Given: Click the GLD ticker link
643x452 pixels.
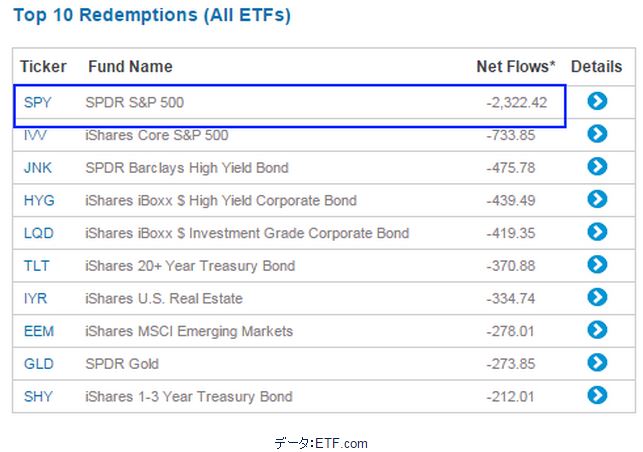Looking at the screenshot, I should tap(38, 364).
